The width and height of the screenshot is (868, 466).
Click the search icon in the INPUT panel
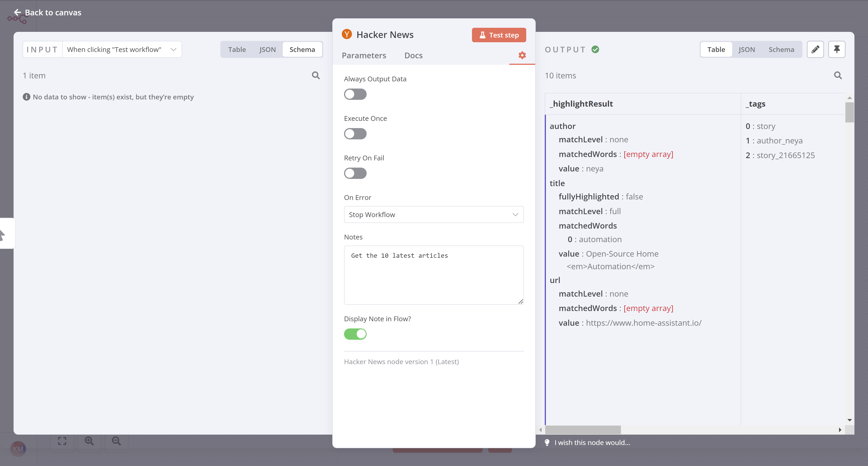coord(316,75)
